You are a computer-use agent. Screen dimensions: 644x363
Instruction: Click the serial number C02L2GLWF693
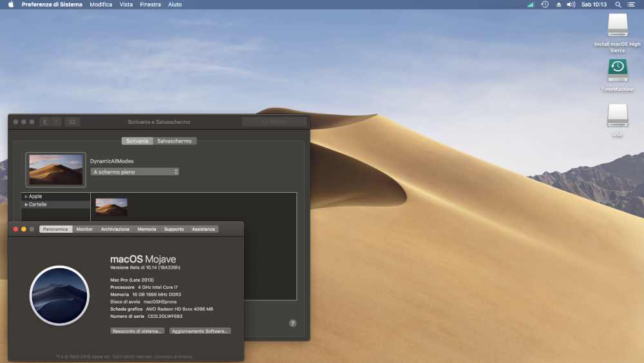[x=165, y=317]
